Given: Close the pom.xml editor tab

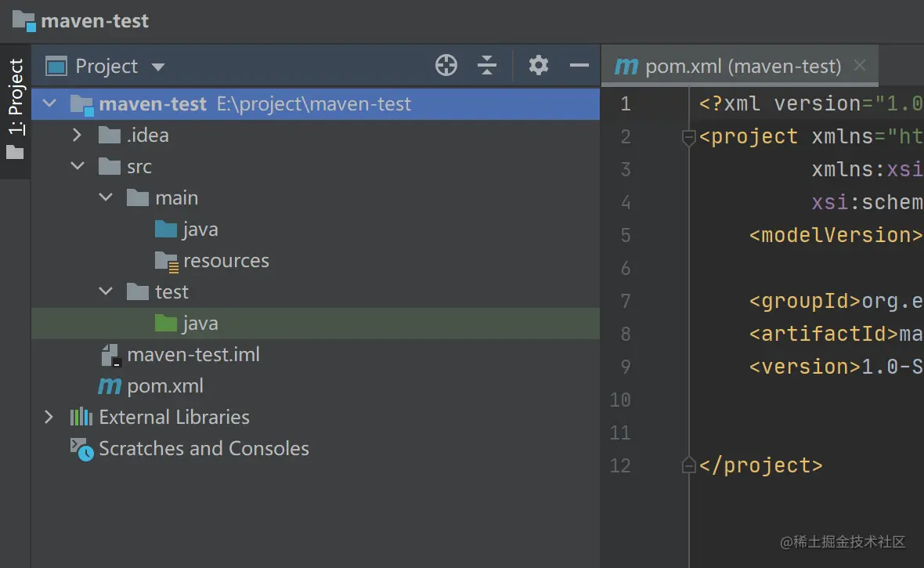Looking at the screenshot, I should coord(859,66).
